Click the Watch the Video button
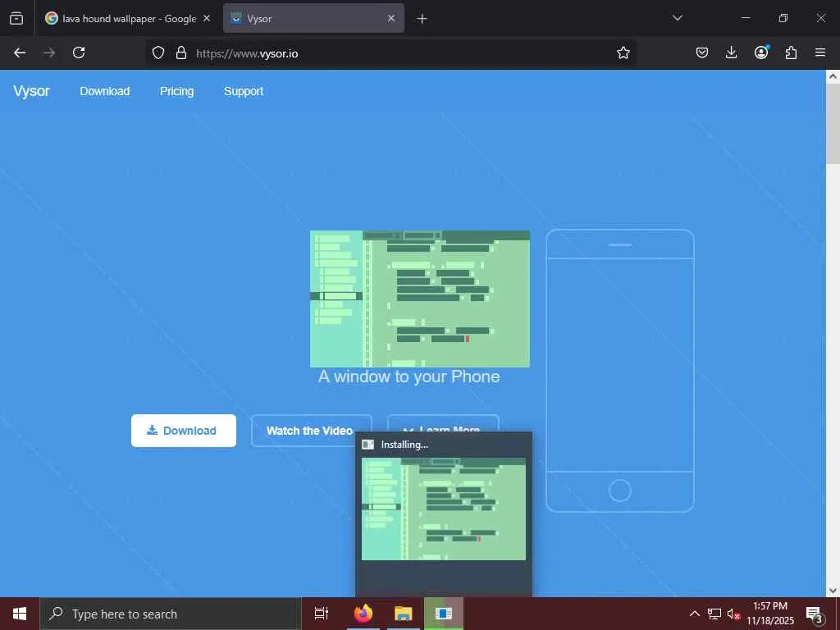Image resolution: width=840 pixels, height=630 pixels. pyautogui.click(x=311, y=431)
